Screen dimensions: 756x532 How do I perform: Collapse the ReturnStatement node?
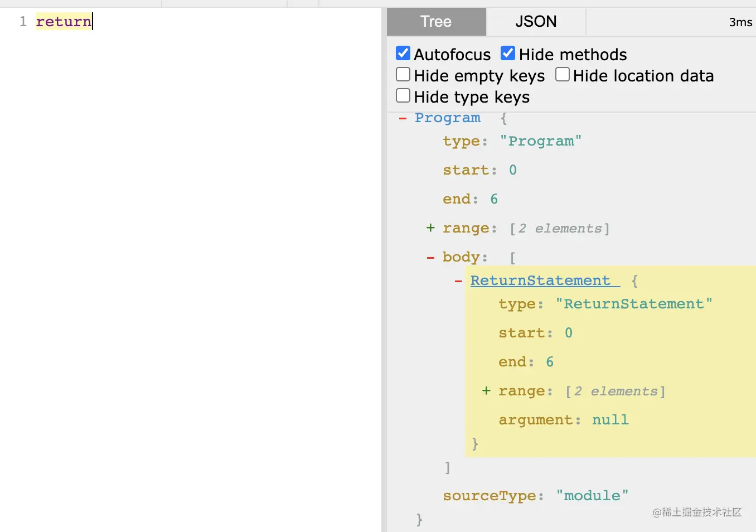point(458,281)
